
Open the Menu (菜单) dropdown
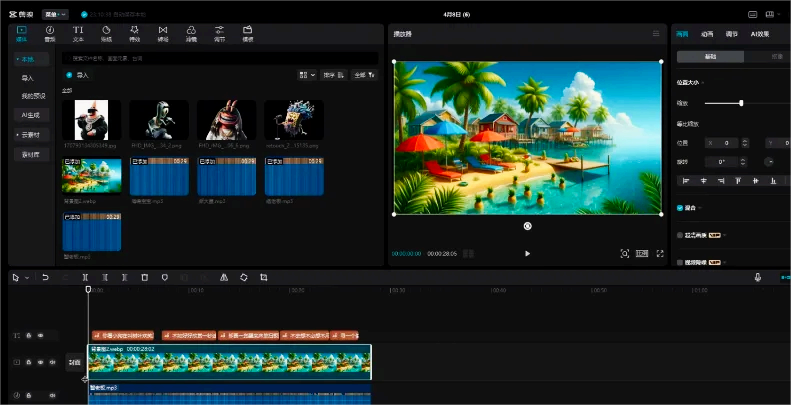57,14
